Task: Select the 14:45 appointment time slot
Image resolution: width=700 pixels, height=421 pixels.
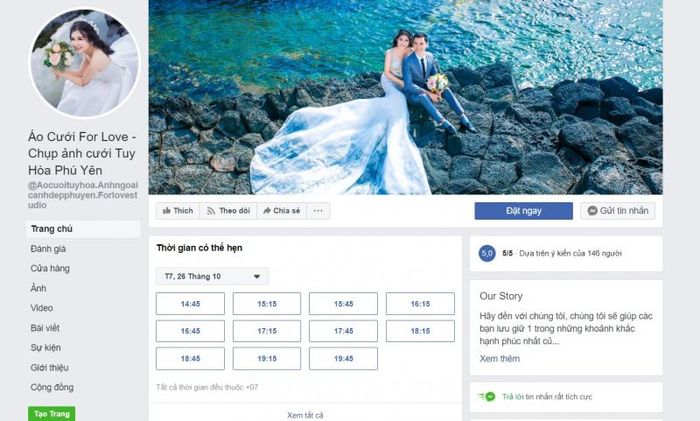Action: [190, 304]
